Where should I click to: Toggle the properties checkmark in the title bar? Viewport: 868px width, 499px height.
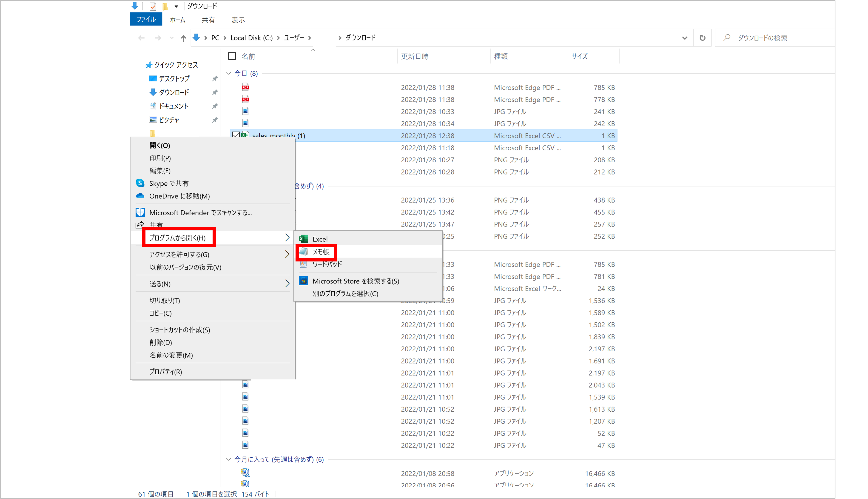click(x=153, y=6)
